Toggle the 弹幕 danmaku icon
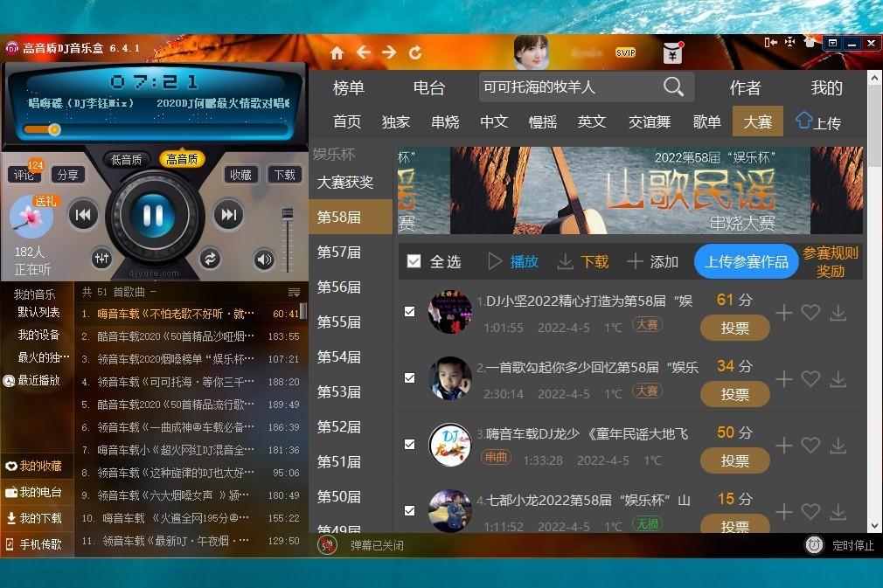The width and height of the screenshot is (883, 588). coord(327,544)
